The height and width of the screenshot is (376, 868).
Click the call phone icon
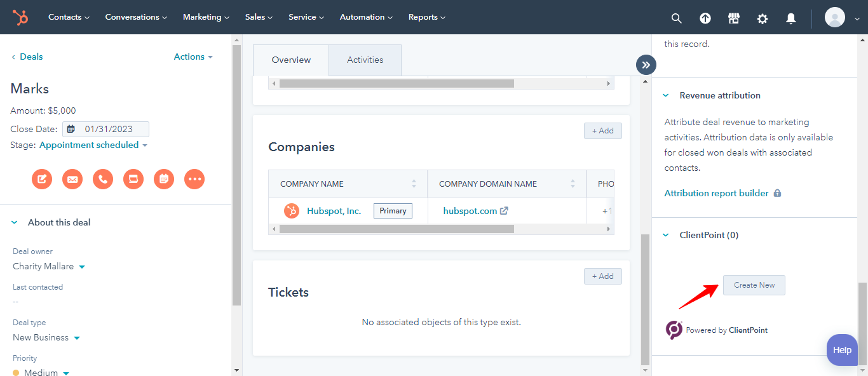point(103,179)
